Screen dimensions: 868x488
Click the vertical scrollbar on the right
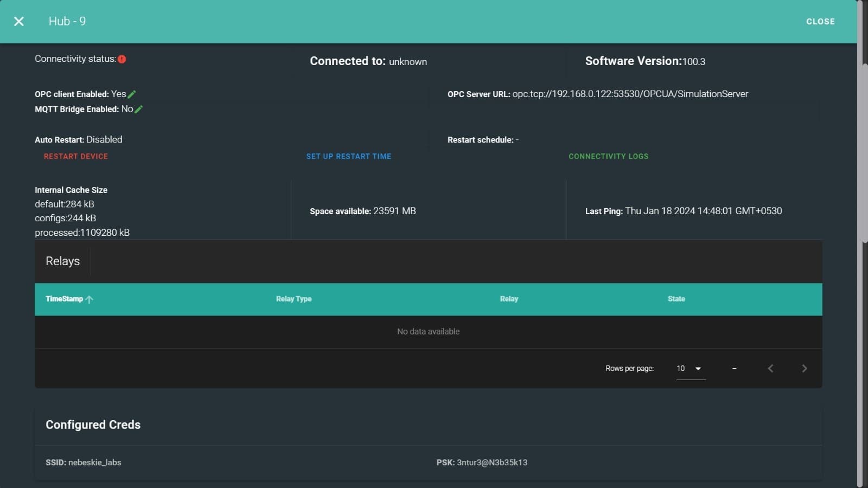pyautogui.click(x=864, y=152)
